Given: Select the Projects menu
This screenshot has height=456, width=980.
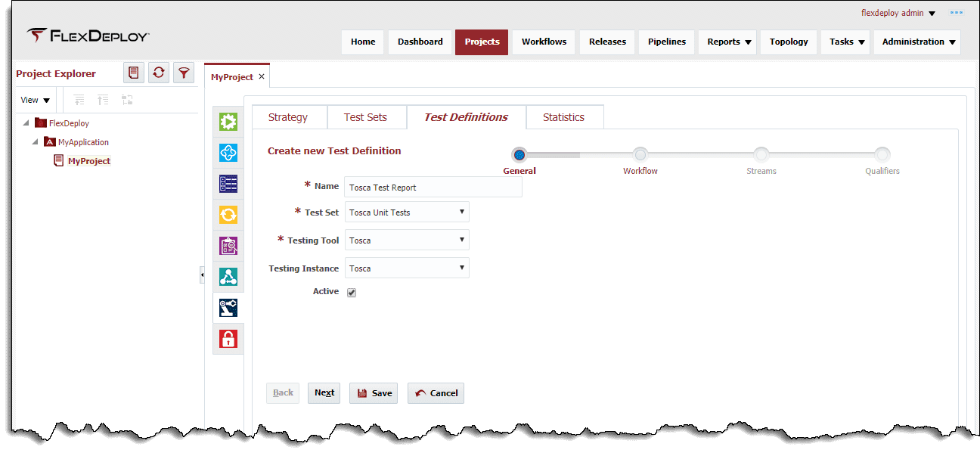Looking at the screenshot, I should (x=482, y=42).
